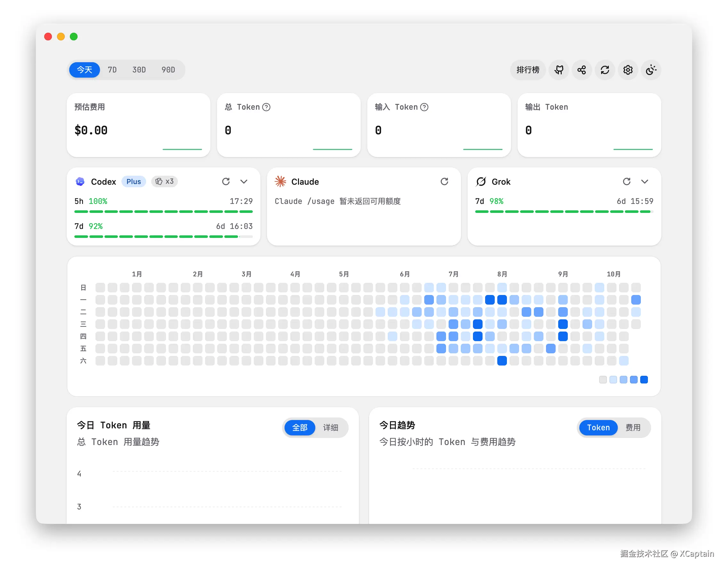
Task: Click Codex 5h 100% progress bar
Action: point(163,212)
